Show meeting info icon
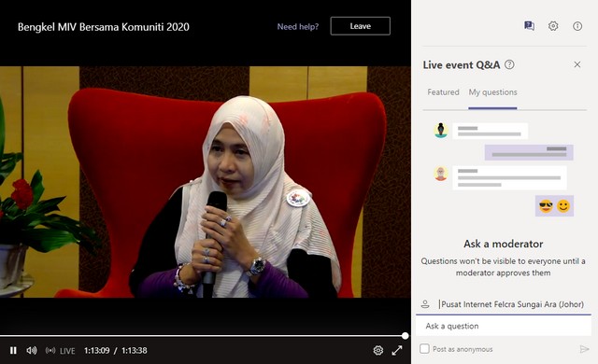The height and width of the screenshot is (364, 598). (577, 26)
